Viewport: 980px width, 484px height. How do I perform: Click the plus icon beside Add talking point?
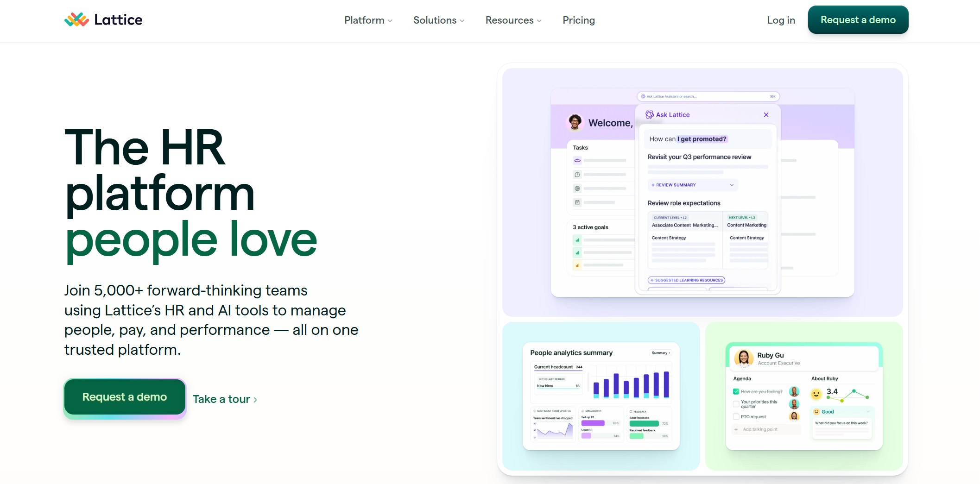(x=736, y=429)
